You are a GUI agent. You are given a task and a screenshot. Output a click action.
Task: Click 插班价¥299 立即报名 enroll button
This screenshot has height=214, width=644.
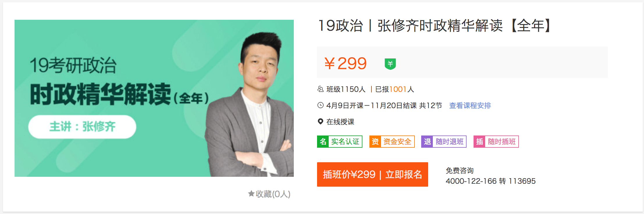[x=373, y=174]
